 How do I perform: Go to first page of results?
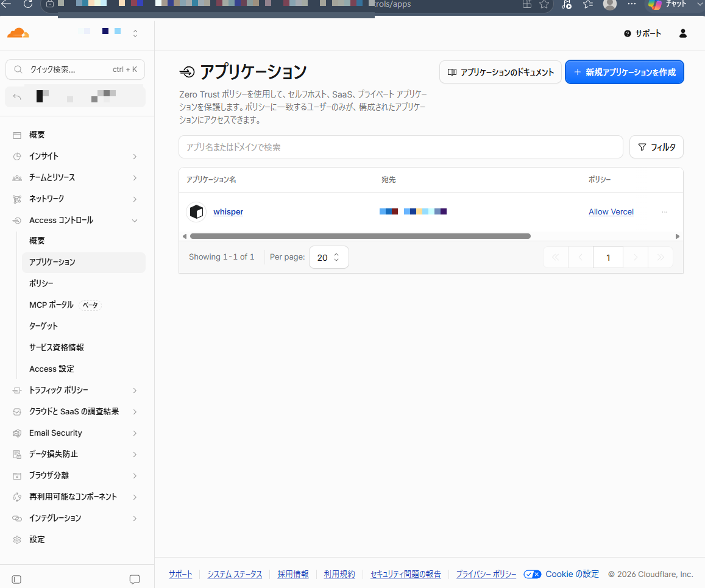[x=556, y=257]
